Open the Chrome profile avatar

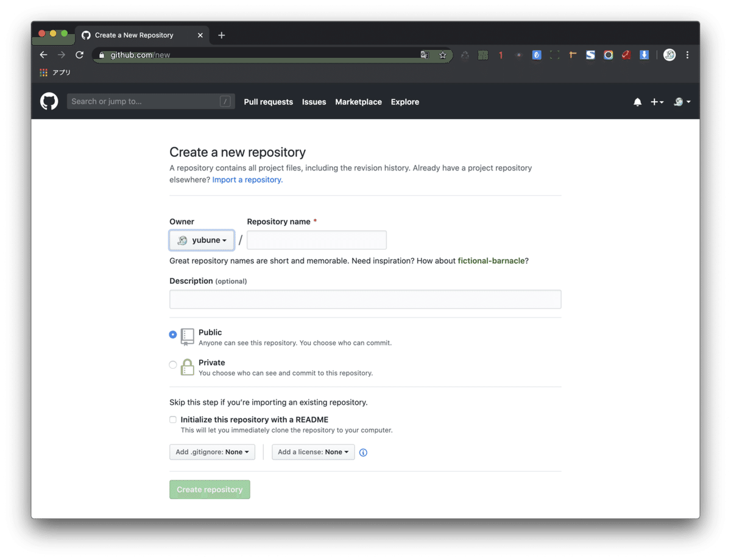[x=669, y=55]
